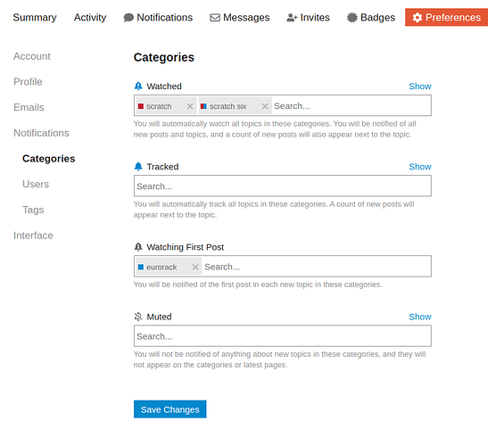
Task: Click the speech bubble icon beside Notifications
Action: [x=128, y=17]
